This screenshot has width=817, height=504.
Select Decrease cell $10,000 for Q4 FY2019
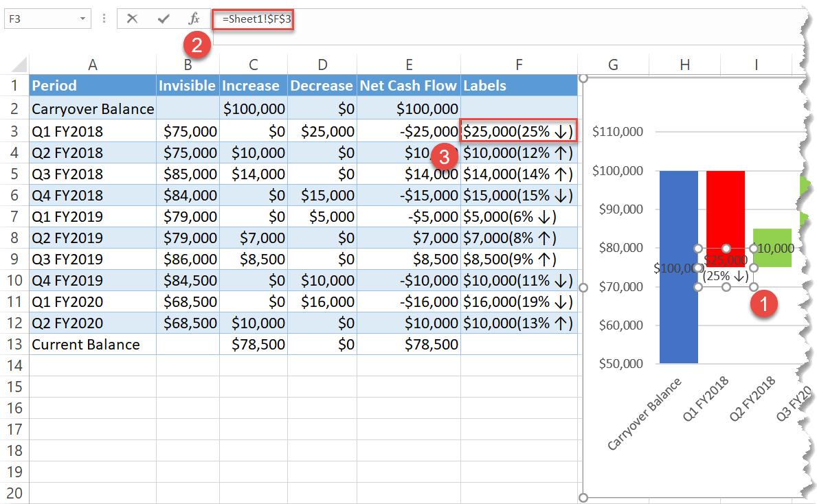[322, 280]
